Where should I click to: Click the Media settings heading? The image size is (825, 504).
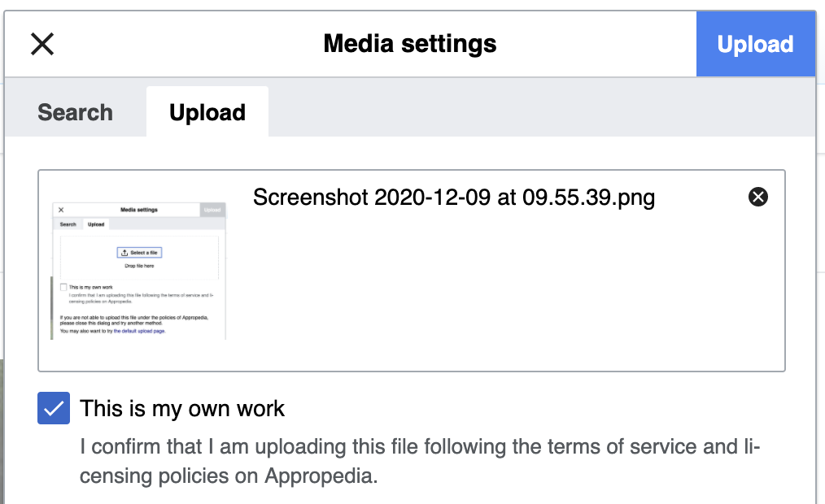[x=410, y=44]
